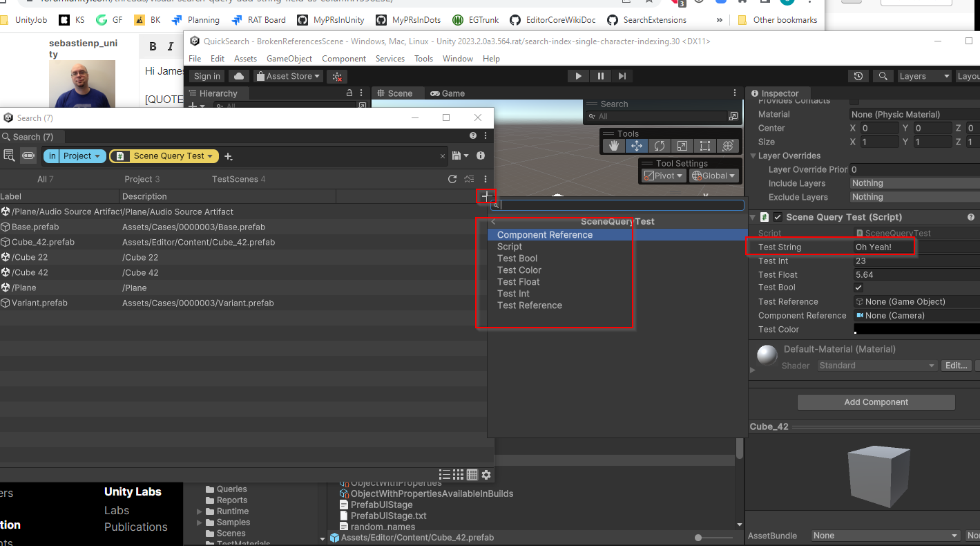Click the Sign in button

click(x=206, y=75)
